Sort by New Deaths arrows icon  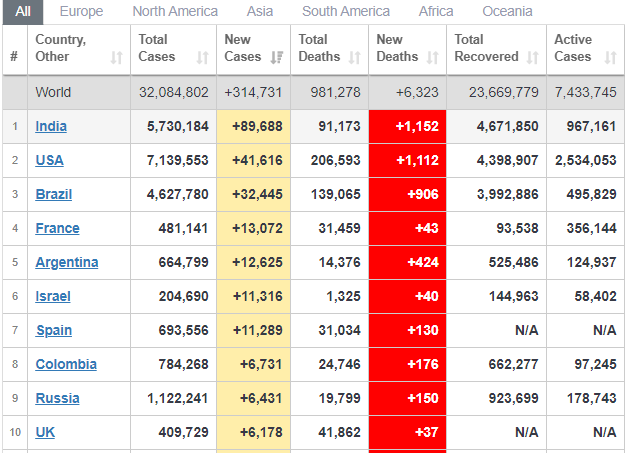(432, 58)
